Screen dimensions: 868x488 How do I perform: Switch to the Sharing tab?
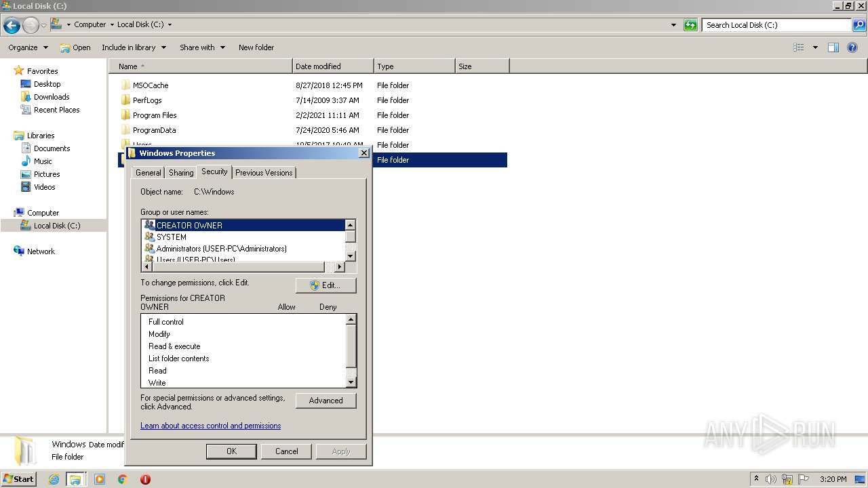click(181, 173)
